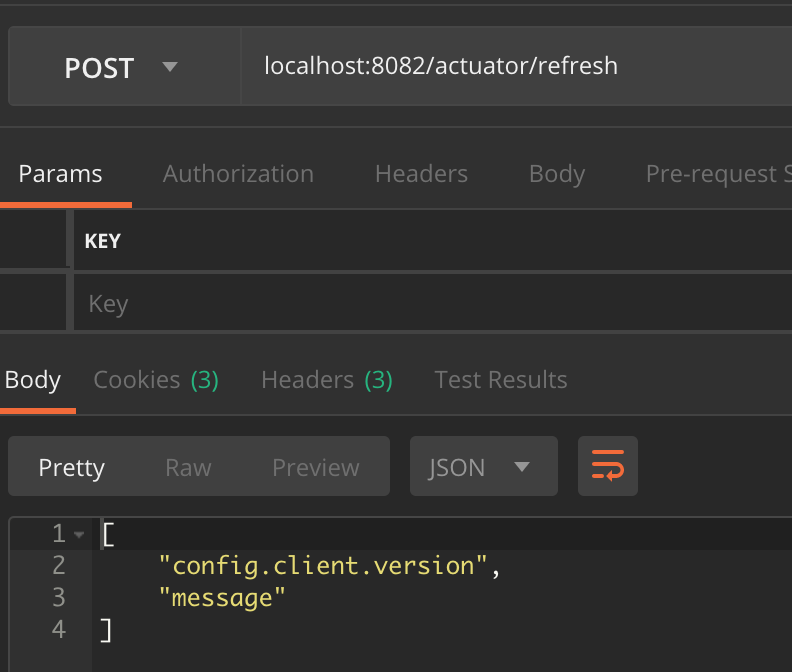Toggle the response word wrap icon

608,466
